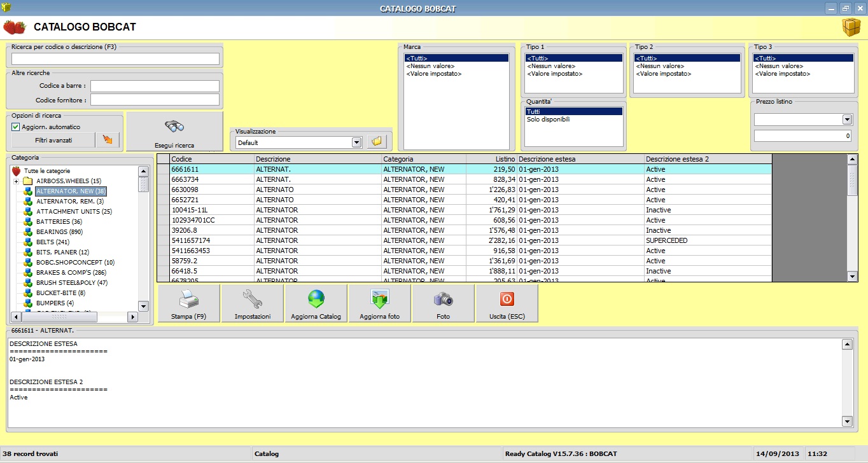Click the yellow boxes icon in the header
This screenshot has width=868, height=463.
point(851,27)
